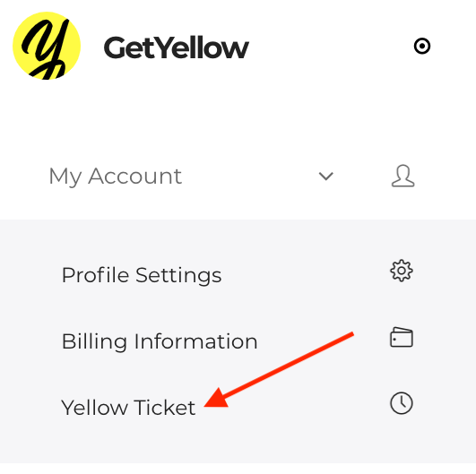
Task: Select the Yellow Ticket menu entry
Action: 238,408
